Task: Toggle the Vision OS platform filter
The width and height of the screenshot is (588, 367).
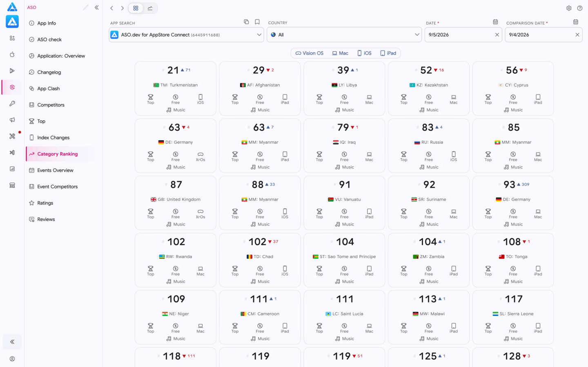Action: [310, 53]
